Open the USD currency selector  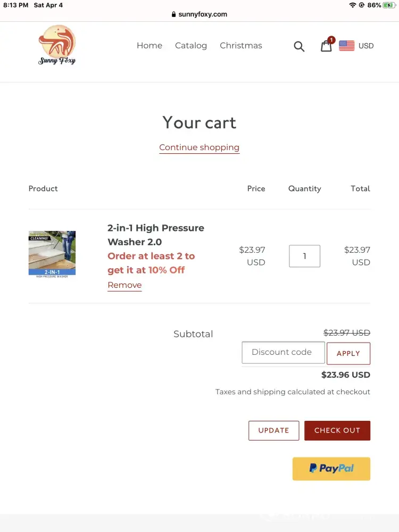click(366, 46)
